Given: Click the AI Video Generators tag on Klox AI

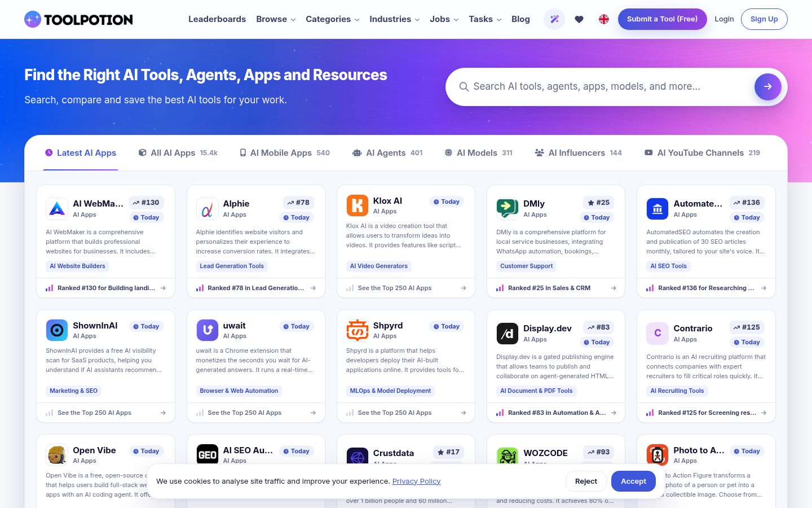Looking at the screenshot, I should (378, 266).
